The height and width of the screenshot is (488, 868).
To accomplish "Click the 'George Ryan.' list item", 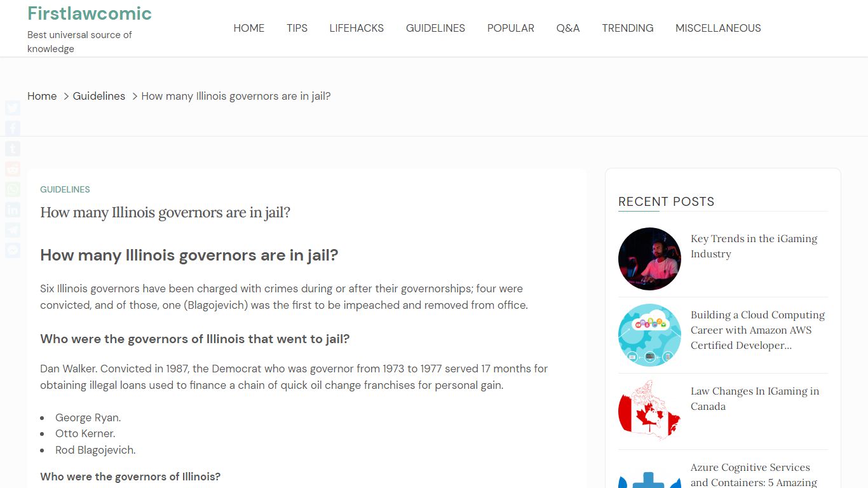I will click(x=88, y=417).
